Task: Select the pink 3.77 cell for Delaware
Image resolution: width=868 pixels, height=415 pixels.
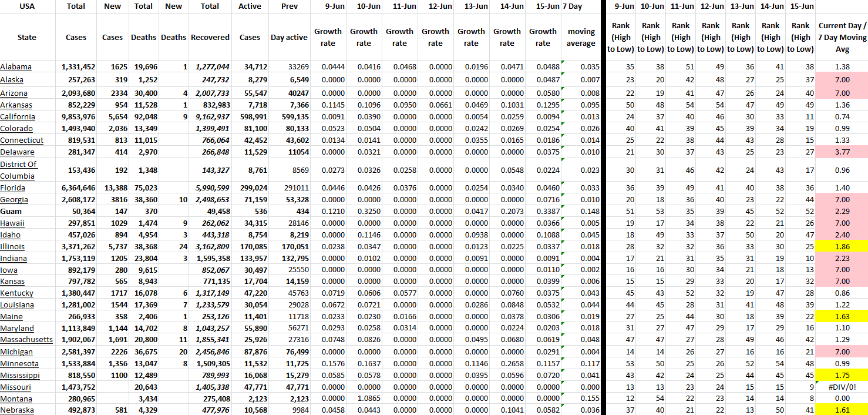Action: (842, 152)
